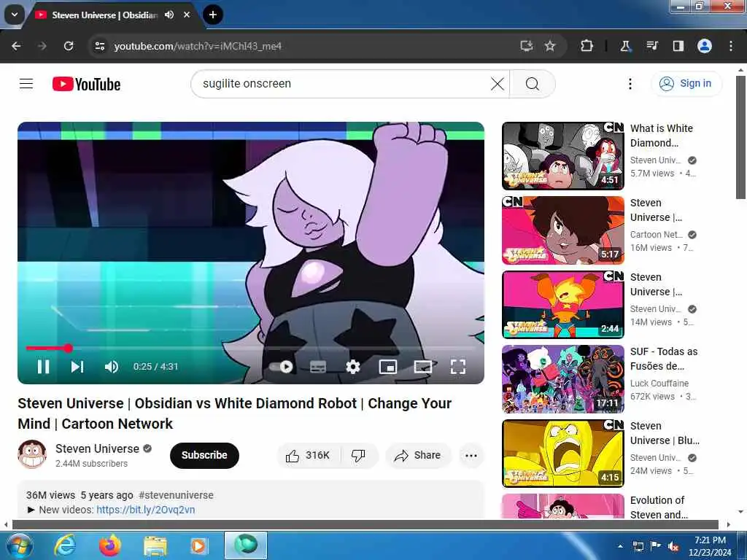Image resolution: width=747 pixels, height=560 pixels.
Task: Open YouTube settings three-dot menu
Action: tap(630, 84)
